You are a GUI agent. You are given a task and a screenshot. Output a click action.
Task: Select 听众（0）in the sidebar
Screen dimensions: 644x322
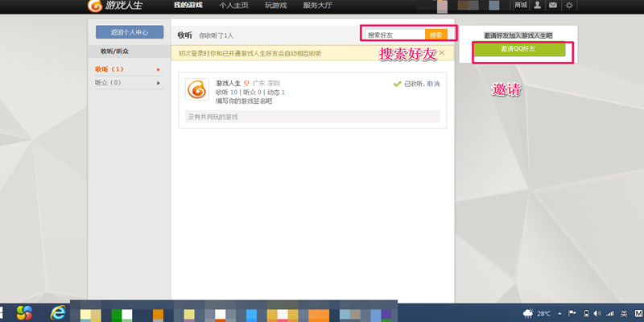108,83
